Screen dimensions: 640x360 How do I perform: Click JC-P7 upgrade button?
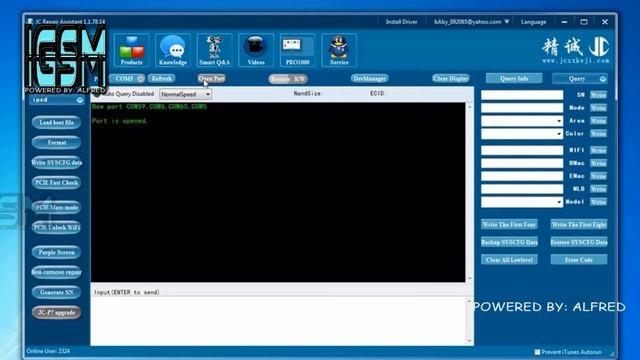tap(56, 312)
